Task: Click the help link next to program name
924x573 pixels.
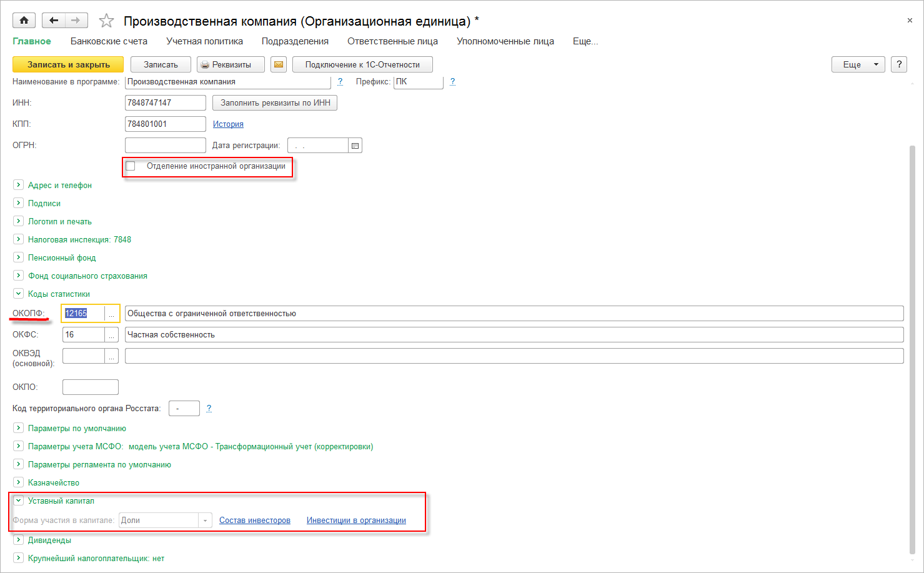Action: click(340, 82)
